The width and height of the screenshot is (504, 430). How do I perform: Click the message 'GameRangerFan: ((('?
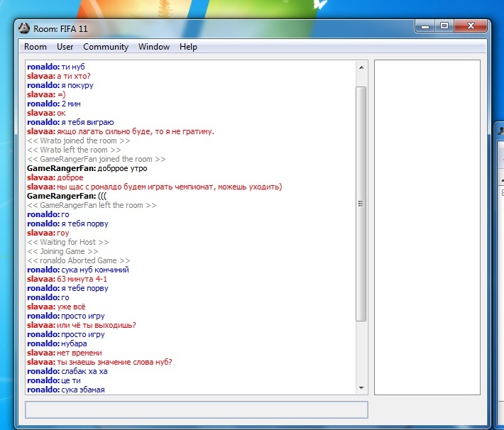(67, 196)
